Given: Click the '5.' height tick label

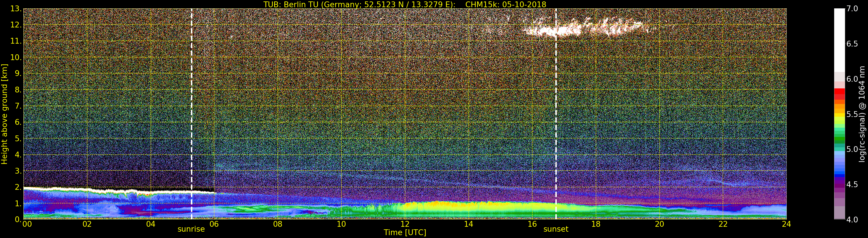Looking at the screenshot, I should pyautogui.click(x=18, y=138).
